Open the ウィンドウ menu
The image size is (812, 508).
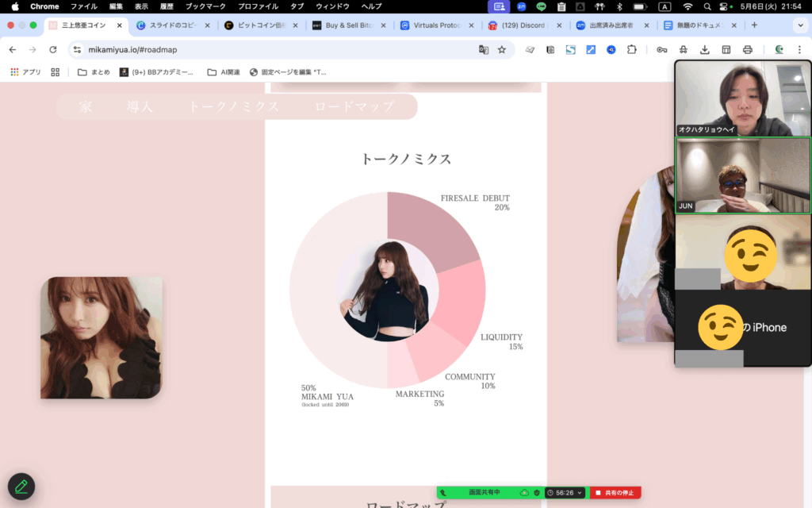332,6
